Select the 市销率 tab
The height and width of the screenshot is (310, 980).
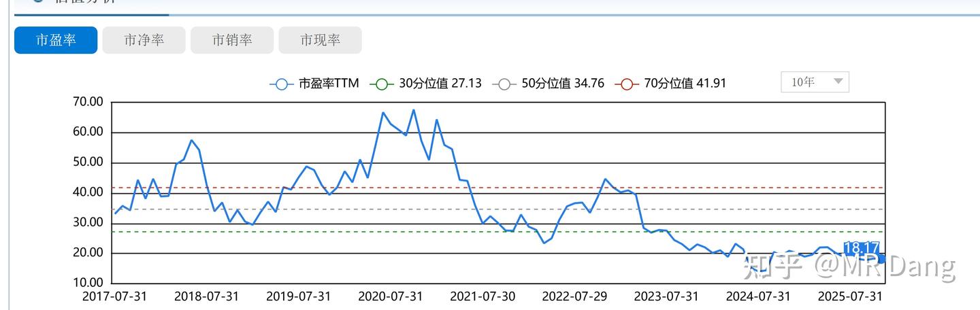click(232, 40)
